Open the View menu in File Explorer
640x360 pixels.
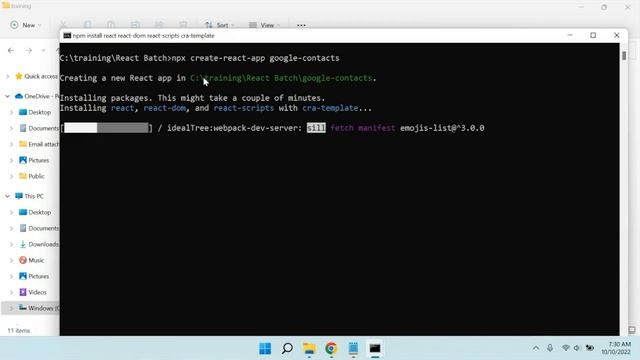coord(264,25)
